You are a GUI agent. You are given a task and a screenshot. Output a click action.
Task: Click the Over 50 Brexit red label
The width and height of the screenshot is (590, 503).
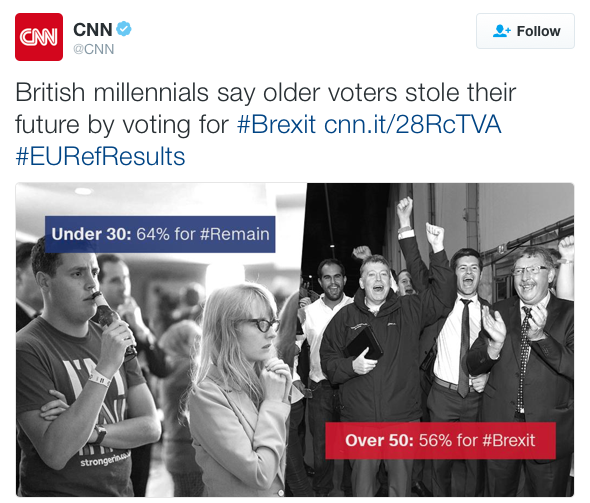click(440, 440)
